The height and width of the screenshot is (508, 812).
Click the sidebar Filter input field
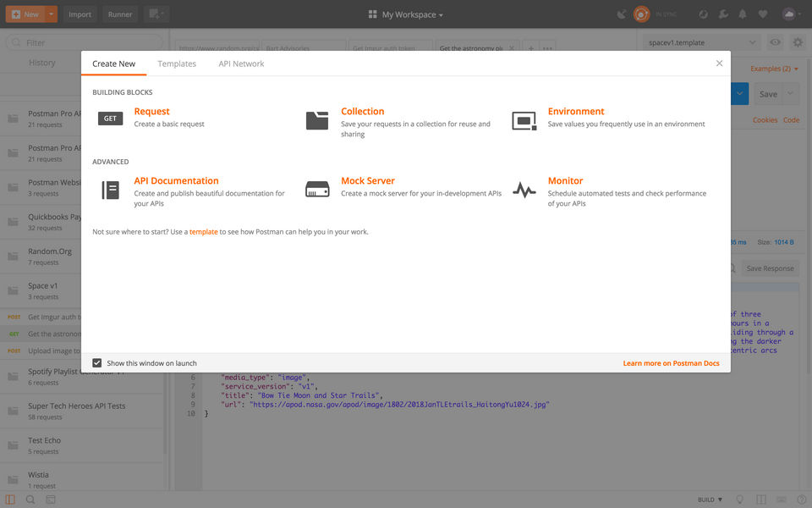[x=84, y=42]
